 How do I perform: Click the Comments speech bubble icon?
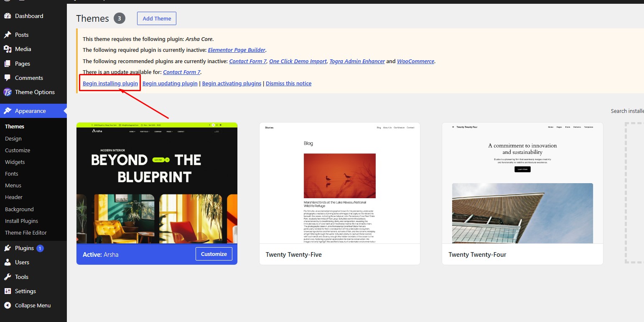(x=8, y=78)
